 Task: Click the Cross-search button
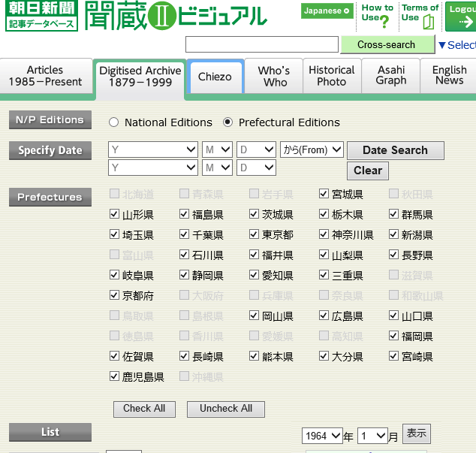(x=387, y=44)
